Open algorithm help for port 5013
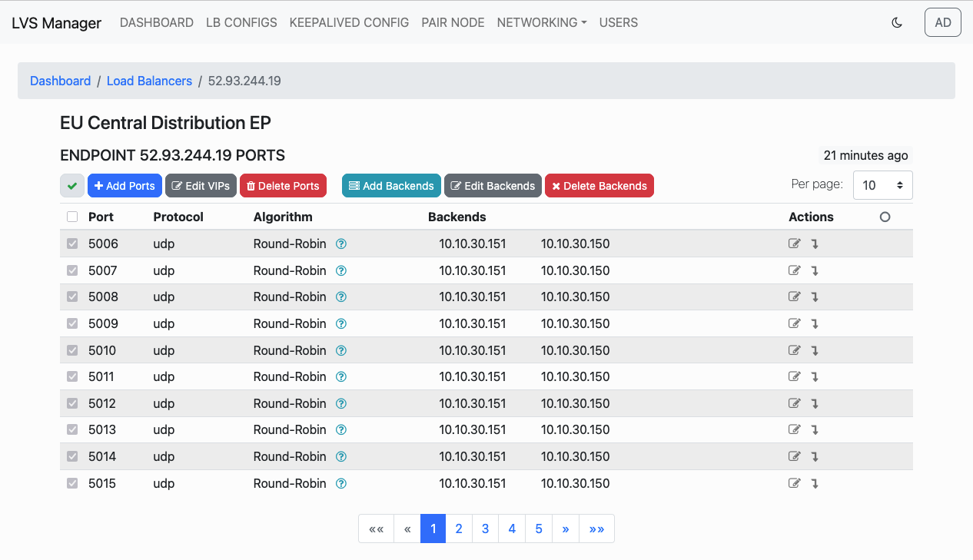The height and width of the screenshot is (560, 973). pyautogui.click(x=341, y=430)
